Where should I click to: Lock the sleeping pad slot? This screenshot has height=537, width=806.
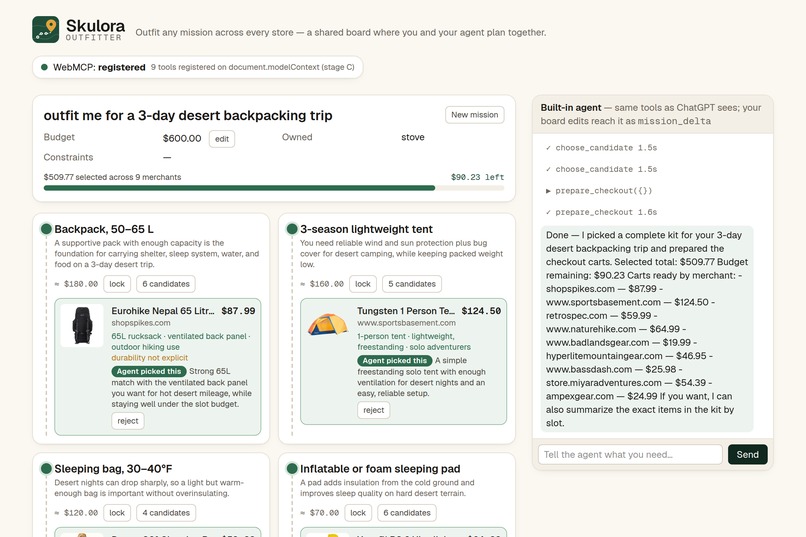point(358,513)
